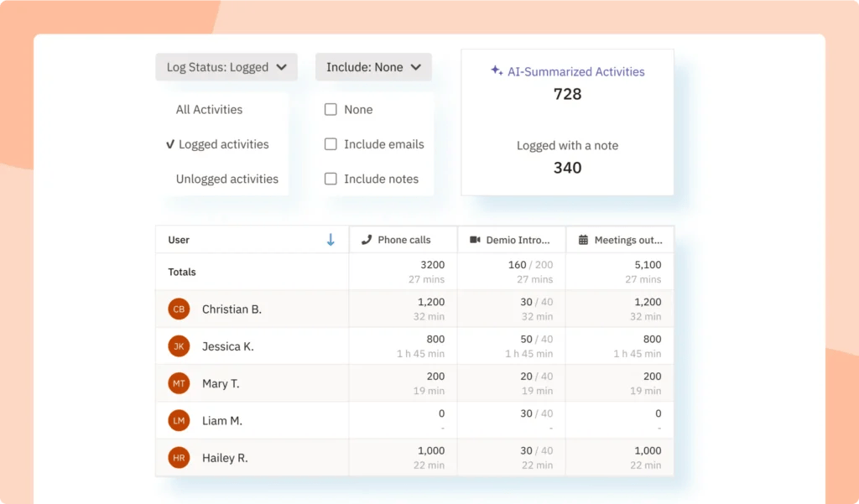The width and height of the screenshot is (859, 504).
Task: Click the AI sparkle icon
Action: [x=497, y=70]
